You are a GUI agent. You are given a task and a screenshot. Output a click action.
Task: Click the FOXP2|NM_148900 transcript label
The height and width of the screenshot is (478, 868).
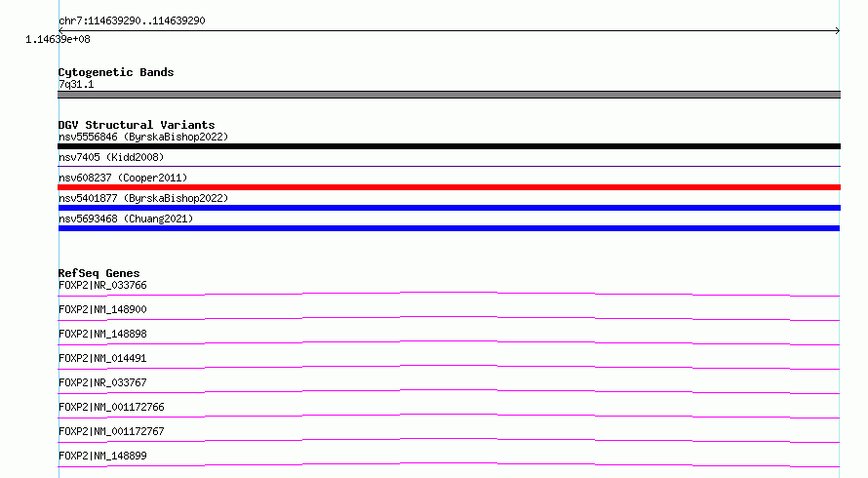tap(102, 309)
